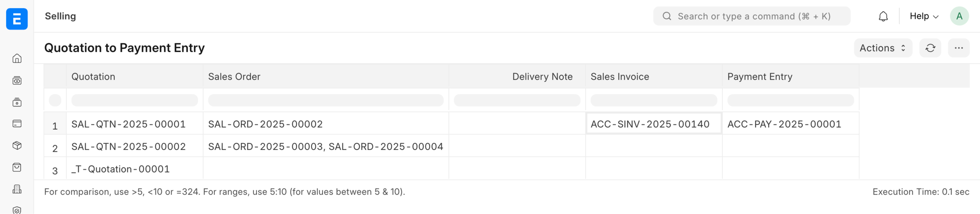The height and width of the screenshot is (214, 980).
Task: Open the Stock box icon in sidebar
Action: tap(17, 145)
